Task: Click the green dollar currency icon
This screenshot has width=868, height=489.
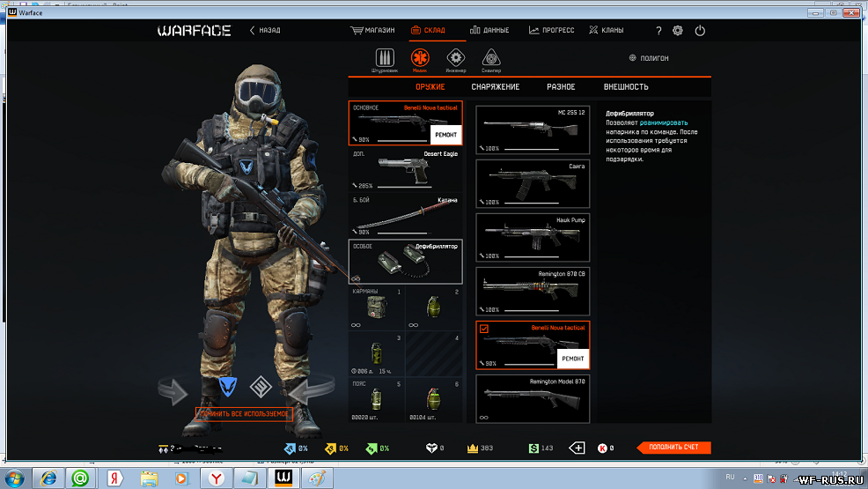Action: [x=533, y=448]
